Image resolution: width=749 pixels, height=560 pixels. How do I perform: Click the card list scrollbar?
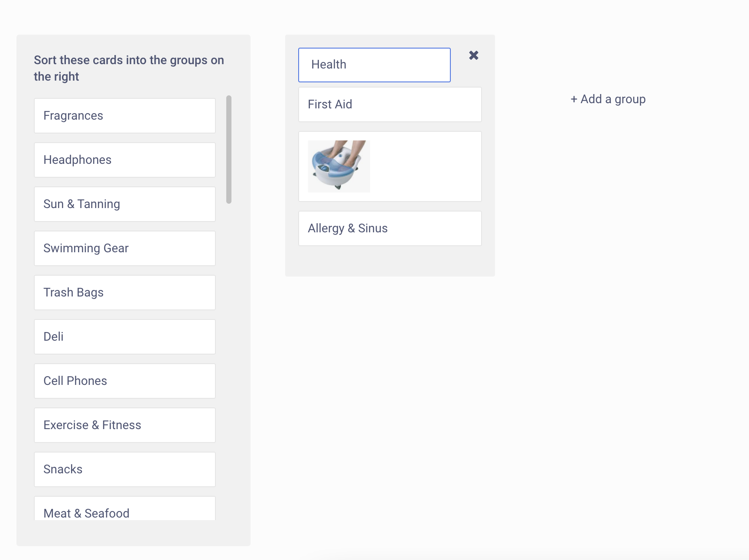[229, 150]
